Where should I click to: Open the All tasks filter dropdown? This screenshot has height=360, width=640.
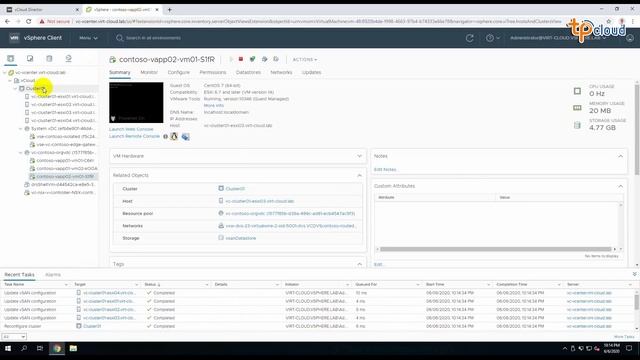click(x=14, y=337)
